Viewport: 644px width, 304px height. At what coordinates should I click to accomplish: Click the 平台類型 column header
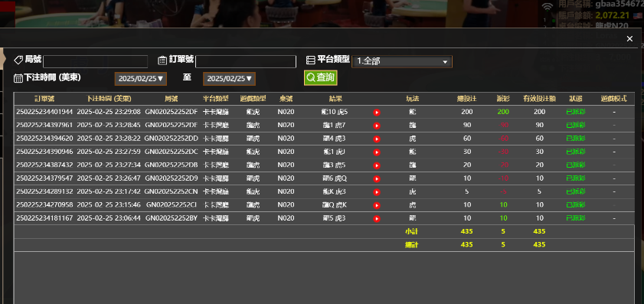click(216, 99)
